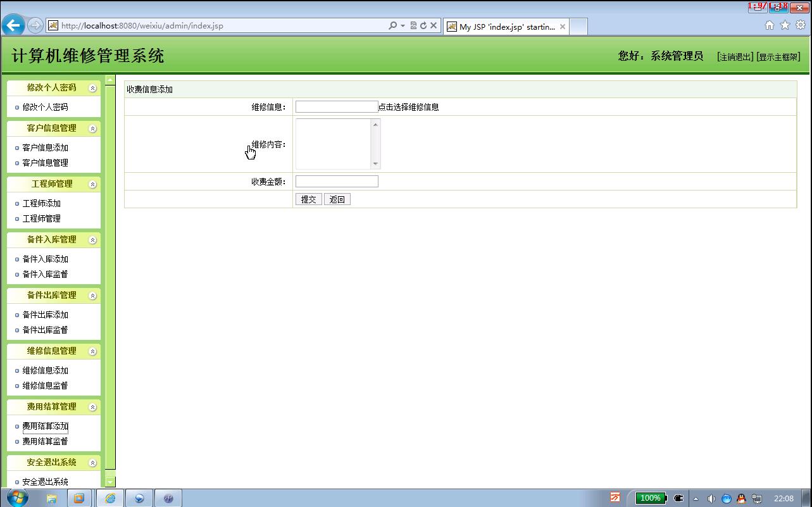Click compatibility view icon in address bar
Viewport: 812px width, 507px height.
coord(413,26)
